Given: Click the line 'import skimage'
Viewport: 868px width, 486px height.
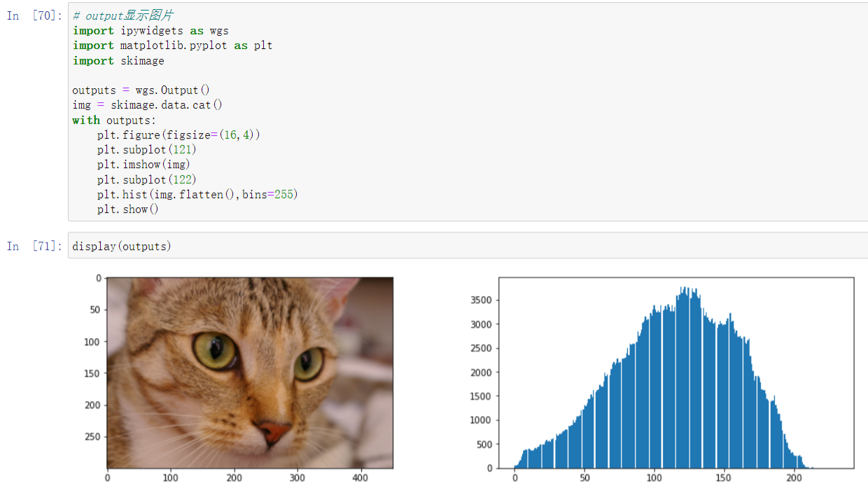Looking at the screenshot, I should [x=118, y=61].
